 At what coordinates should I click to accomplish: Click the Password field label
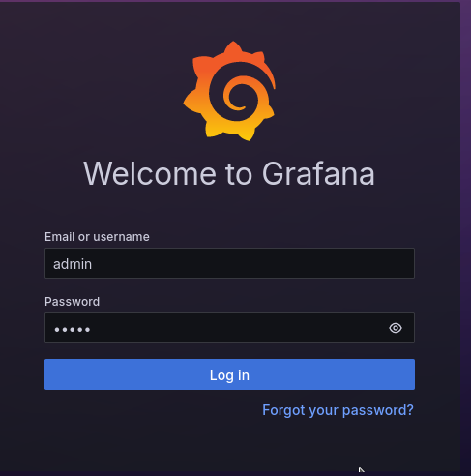[x=72, y=302]
